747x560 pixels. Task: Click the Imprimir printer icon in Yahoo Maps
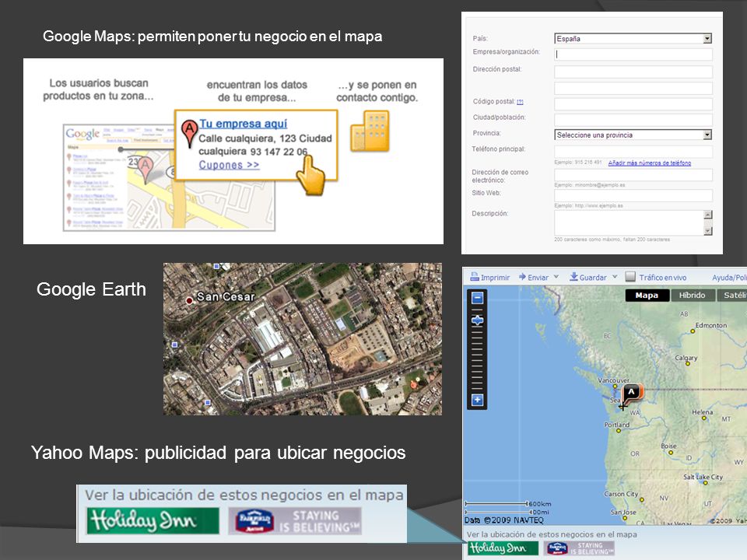(x=475, y=277)
